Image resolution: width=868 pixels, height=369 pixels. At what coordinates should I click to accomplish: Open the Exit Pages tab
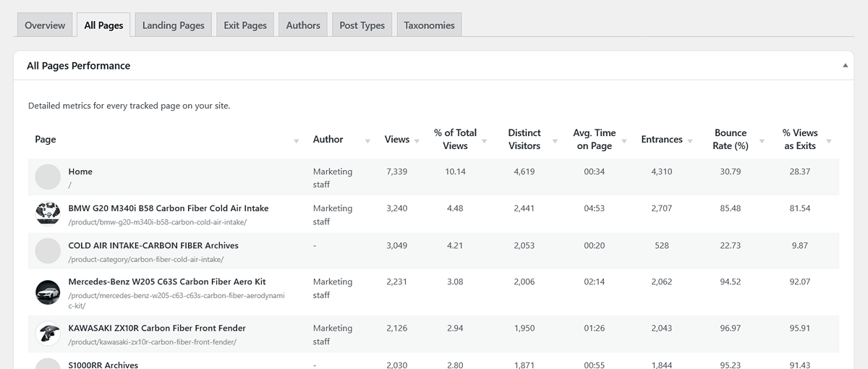[x=245, y=25]
